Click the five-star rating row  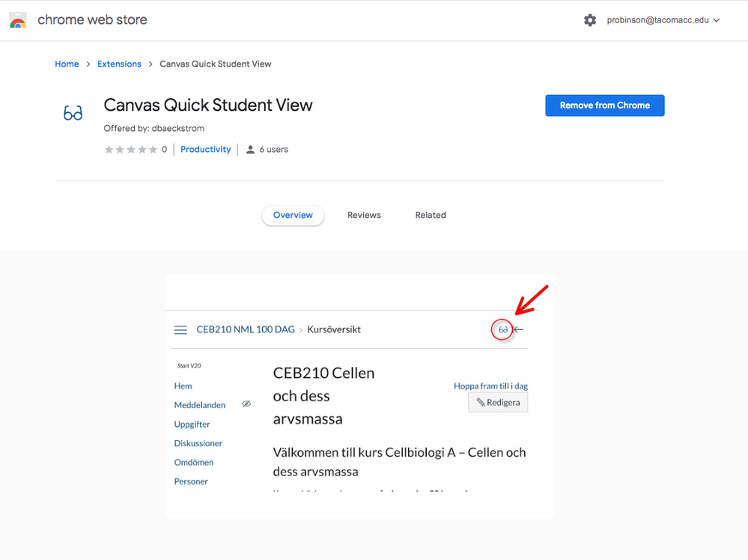(130, 150)
